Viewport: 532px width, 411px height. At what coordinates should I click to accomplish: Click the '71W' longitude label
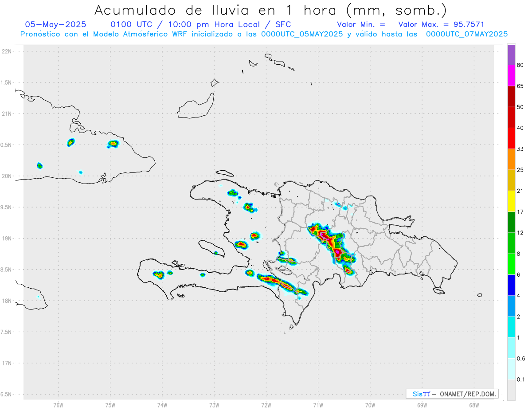point(318,405)
